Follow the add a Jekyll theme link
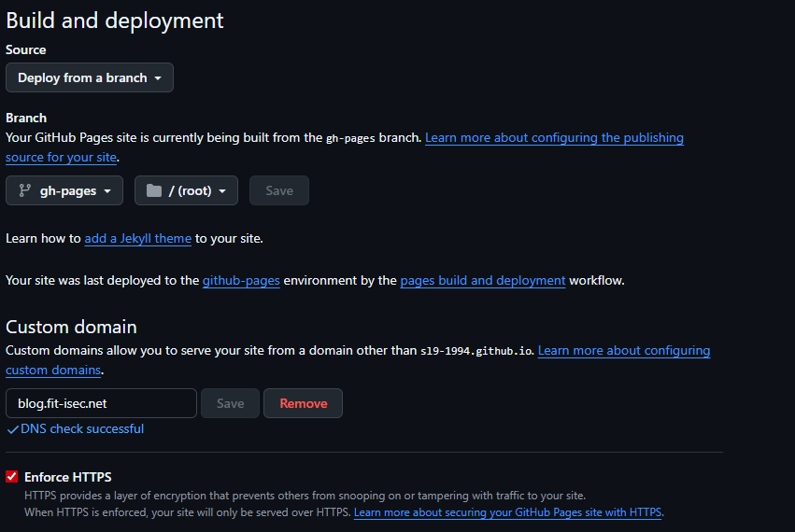This screenshot has height=532, width=795. [137, 238]
